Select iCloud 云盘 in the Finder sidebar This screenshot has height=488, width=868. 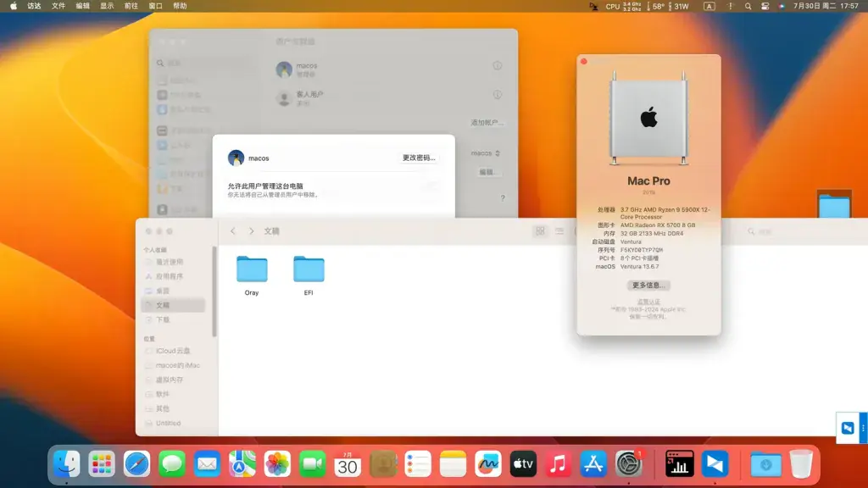pyautogui.click(x=173, y=351)
